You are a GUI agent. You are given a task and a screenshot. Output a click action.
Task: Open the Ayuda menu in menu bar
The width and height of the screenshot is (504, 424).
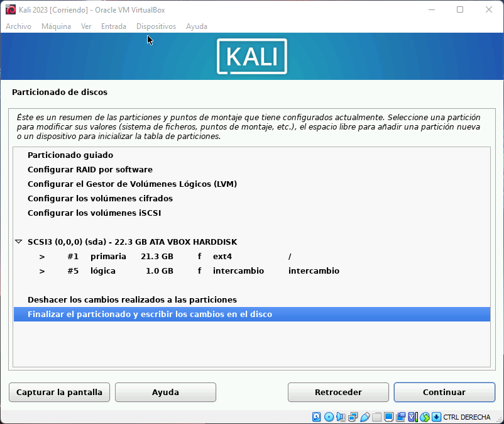click(197, 26)
